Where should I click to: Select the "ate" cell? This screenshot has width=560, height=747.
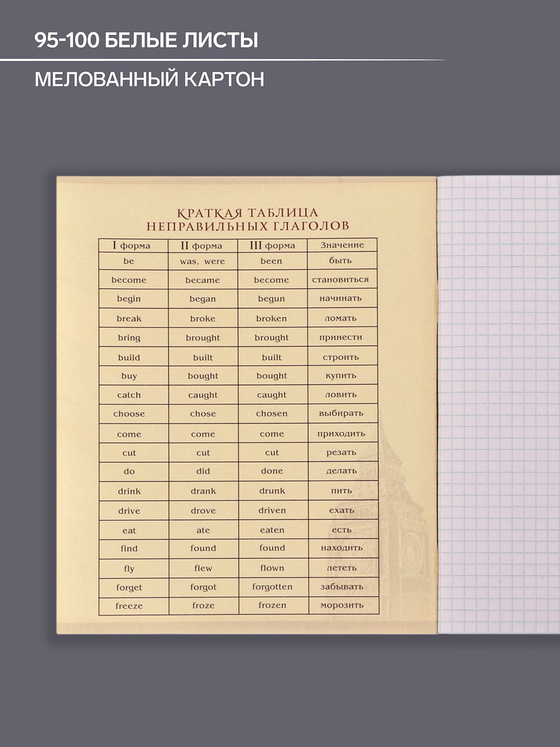click(203, 530)
